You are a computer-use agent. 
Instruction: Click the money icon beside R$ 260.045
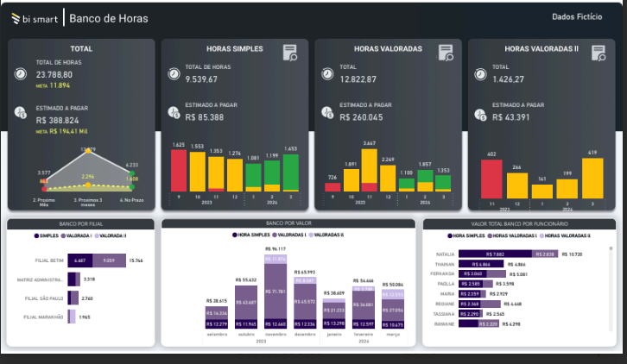point(327,111)
